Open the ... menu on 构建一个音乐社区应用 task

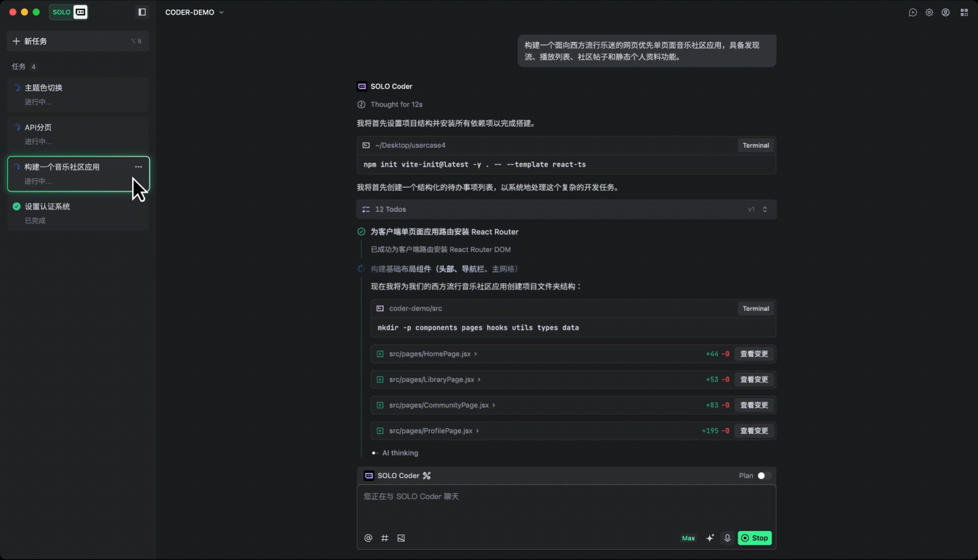tap(138, 167)
